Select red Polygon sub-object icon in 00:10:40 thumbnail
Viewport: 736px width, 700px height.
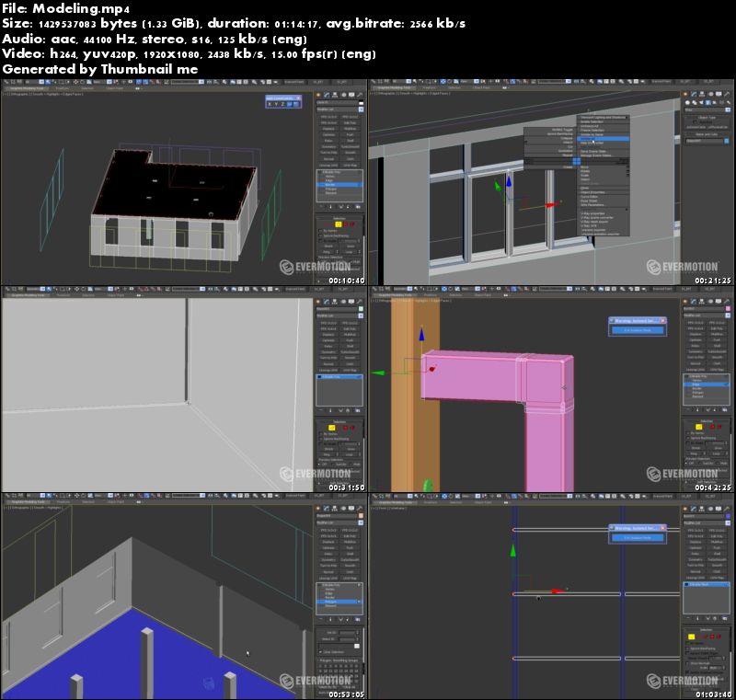pos(346,224)
